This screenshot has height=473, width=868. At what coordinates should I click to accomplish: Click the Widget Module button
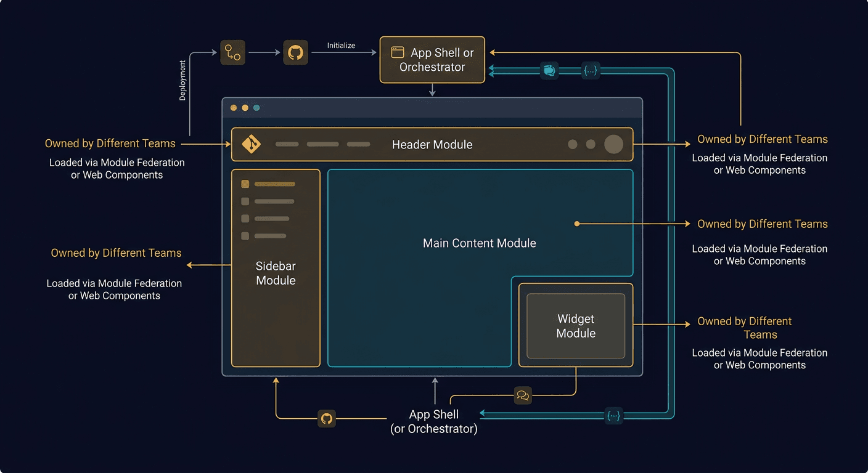point(575,326)
